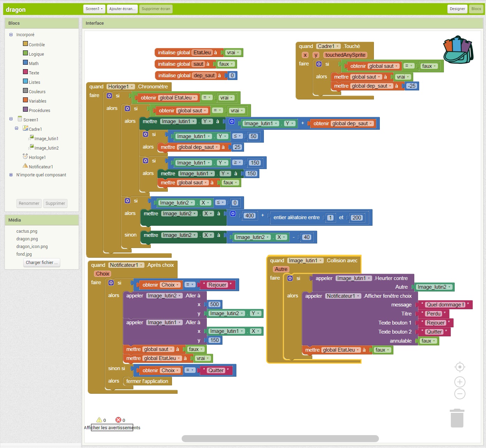The image size is (486, 448).
Task: Open Contrôle blocks drawer
Action: tap(37, 45)
